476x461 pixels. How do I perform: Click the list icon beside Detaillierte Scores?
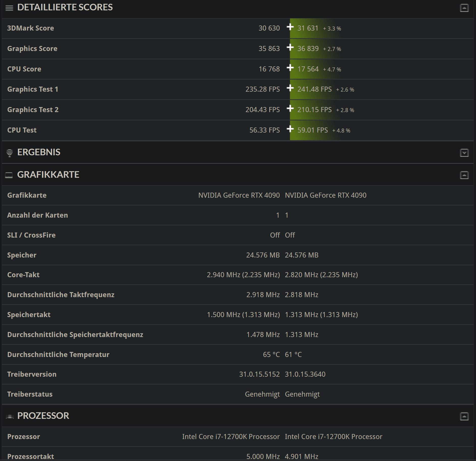9,8
